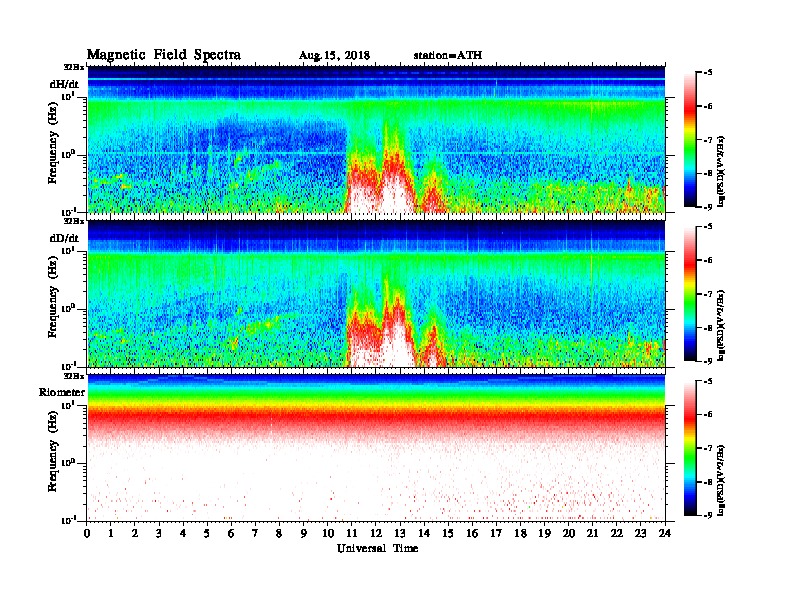792x612 pixels.
Task: Click hour '14' on the Universal Time axis
Action: tap(424, 533)
